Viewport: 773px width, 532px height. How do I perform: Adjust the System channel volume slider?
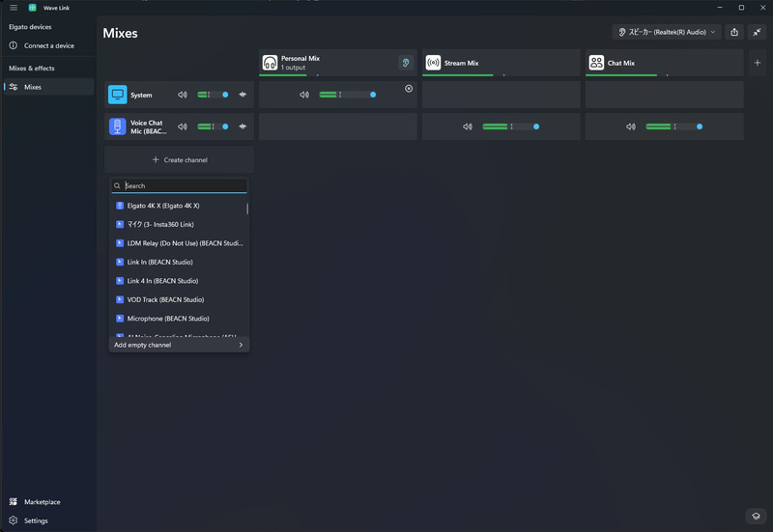click(213, 95)
